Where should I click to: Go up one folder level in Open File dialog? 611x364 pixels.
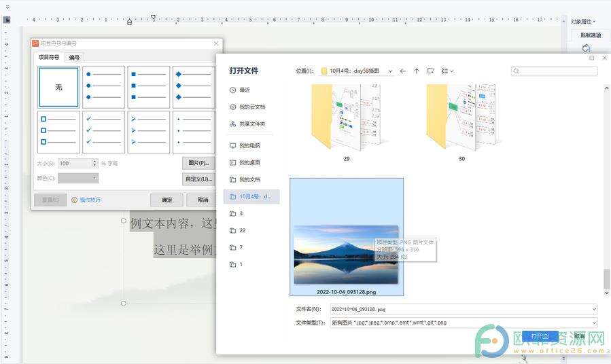[417, 71]
